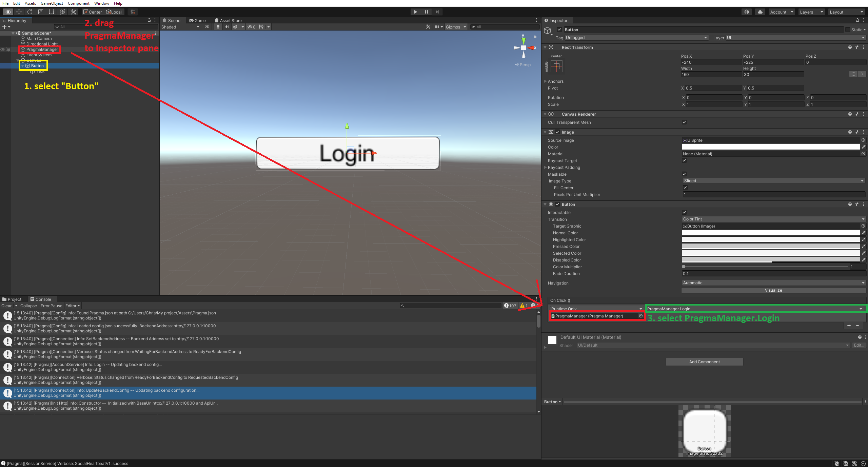Screen dimensions: 868x467
Task: Click the Add Component button
Action: click(704, 362)
